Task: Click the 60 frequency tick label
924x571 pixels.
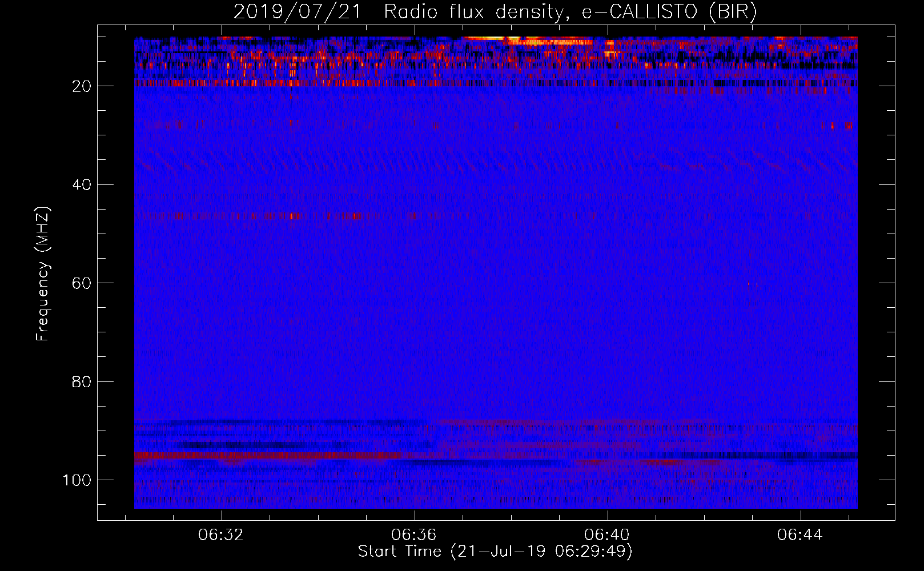Action: (x=82, y=283)
